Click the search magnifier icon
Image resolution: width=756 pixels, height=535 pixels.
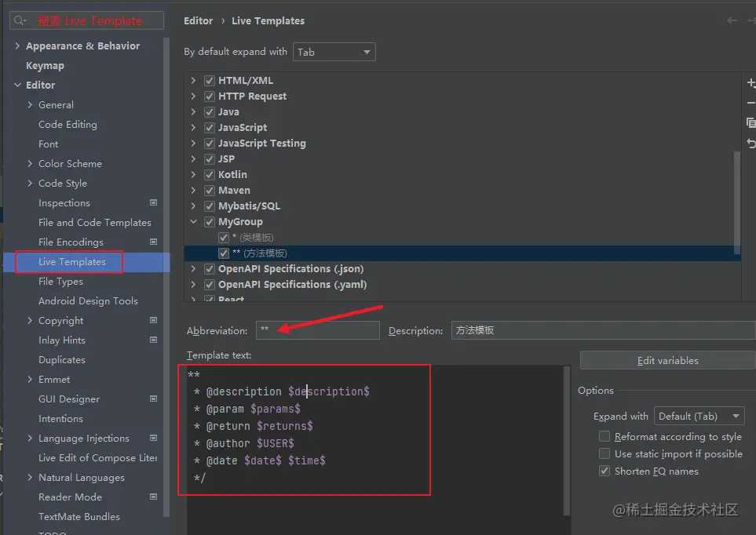point(20,20)
